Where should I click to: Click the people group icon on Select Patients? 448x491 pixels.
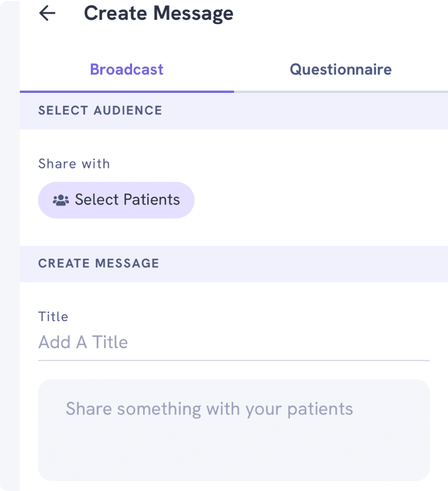click(x=61, y=200)
